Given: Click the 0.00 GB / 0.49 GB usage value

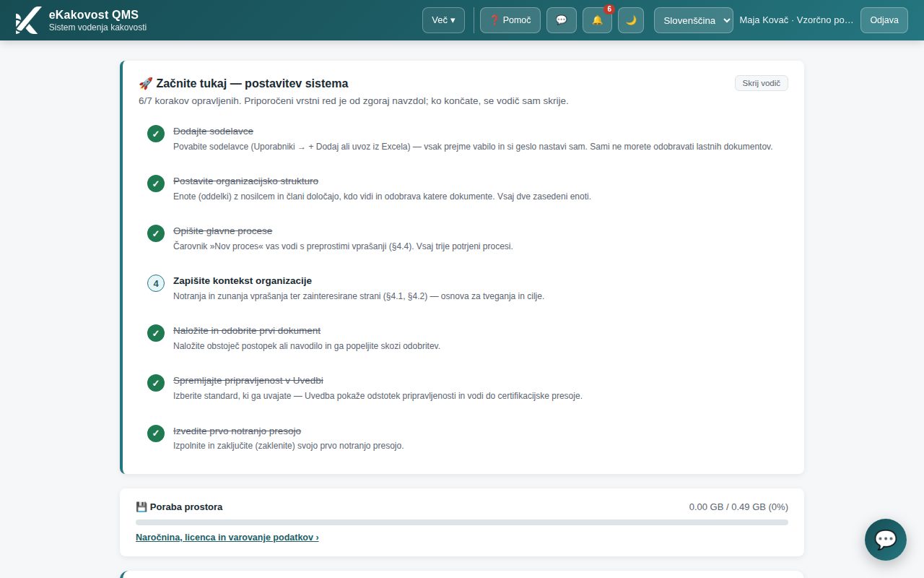Looking at the screenshot, I should [738, 507].
